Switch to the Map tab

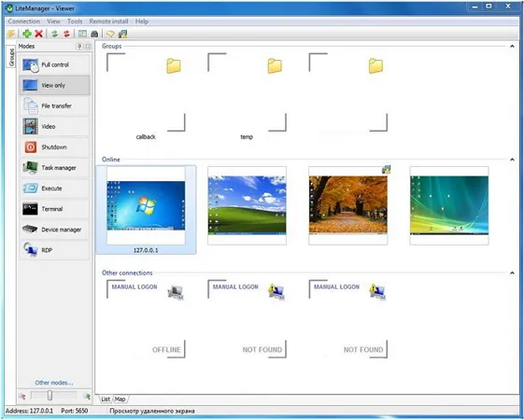120,399
